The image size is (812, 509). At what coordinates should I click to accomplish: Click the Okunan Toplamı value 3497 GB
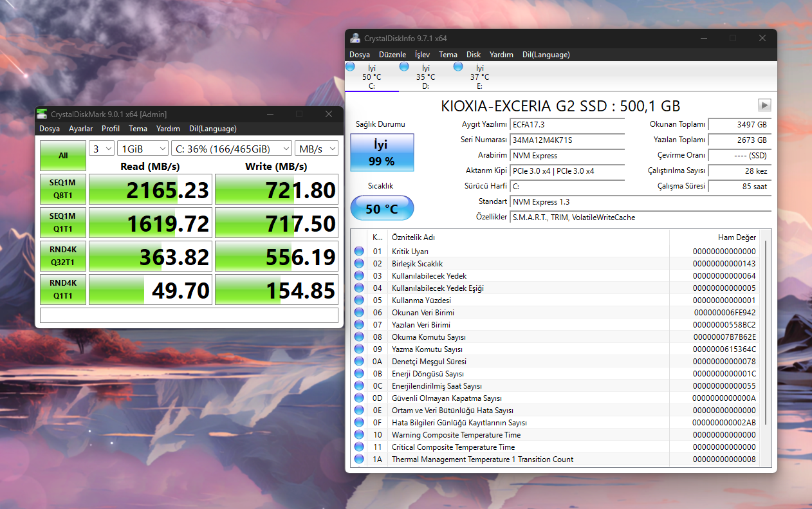click(x=740, y=124)
